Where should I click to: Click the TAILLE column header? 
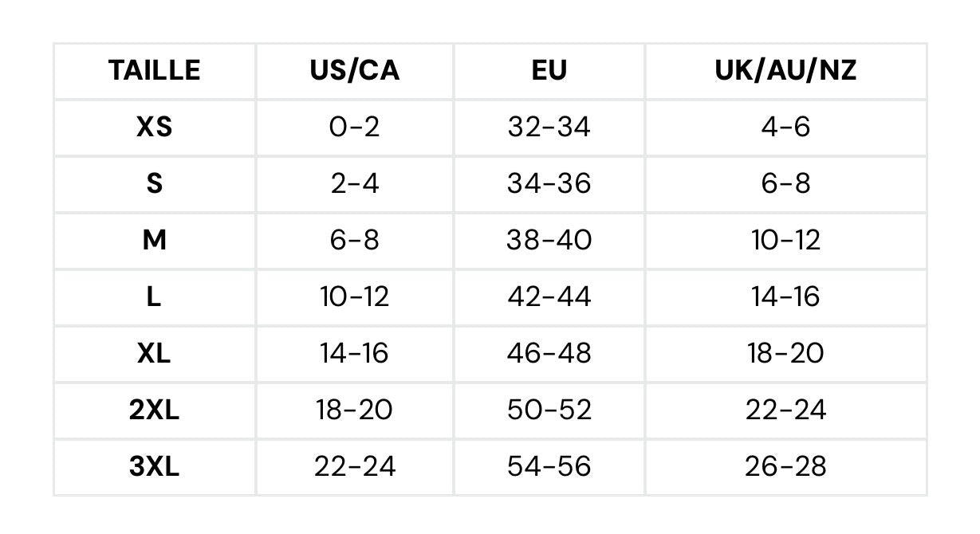click(x=155, y=71)
